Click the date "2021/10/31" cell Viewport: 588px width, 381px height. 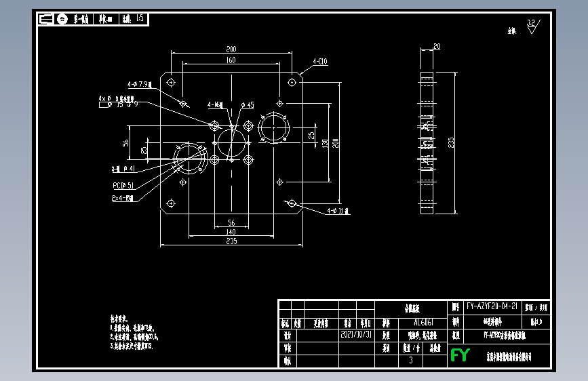tap(356, 334)
